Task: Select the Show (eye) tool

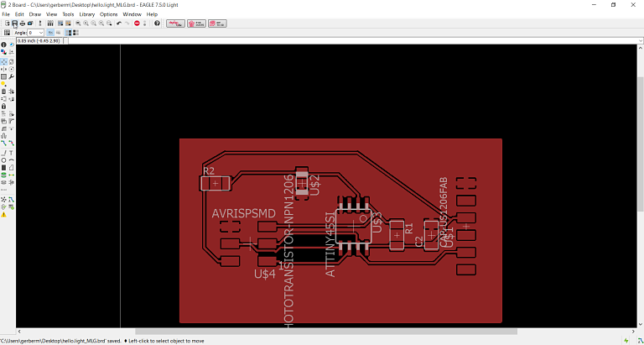Action: click(x=12, y=44)
